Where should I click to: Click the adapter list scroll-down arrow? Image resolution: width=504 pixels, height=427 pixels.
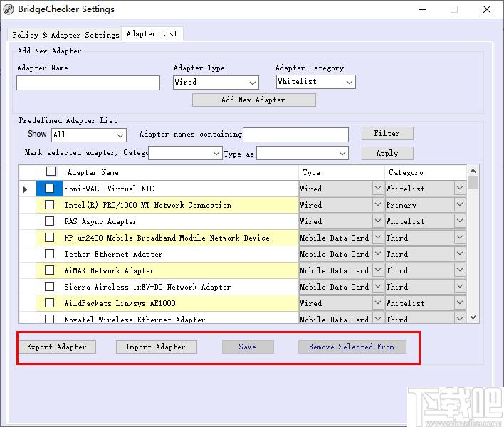pos(473,317)
